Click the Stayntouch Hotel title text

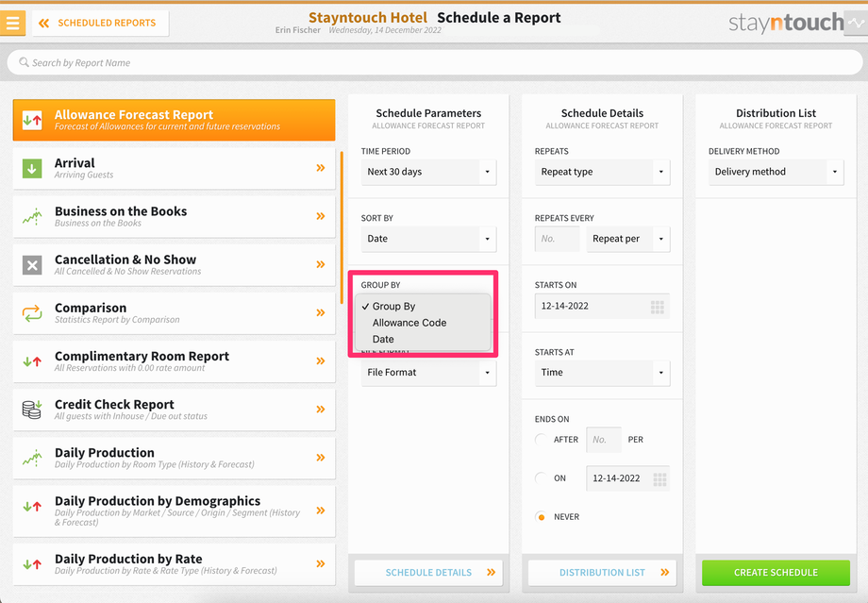[368, 18]
